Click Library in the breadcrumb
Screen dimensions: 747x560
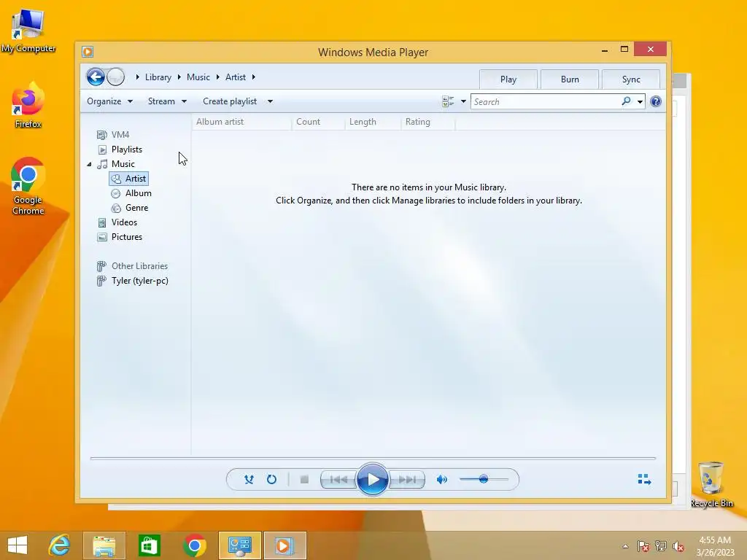(158, 77)
